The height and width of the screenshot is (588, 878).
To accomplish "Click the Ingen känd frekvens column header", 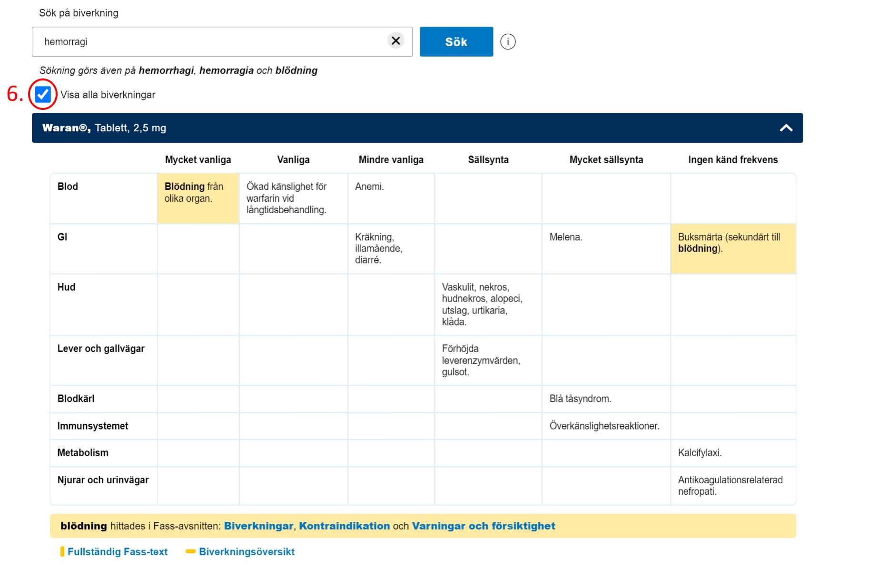I will 732,160.
